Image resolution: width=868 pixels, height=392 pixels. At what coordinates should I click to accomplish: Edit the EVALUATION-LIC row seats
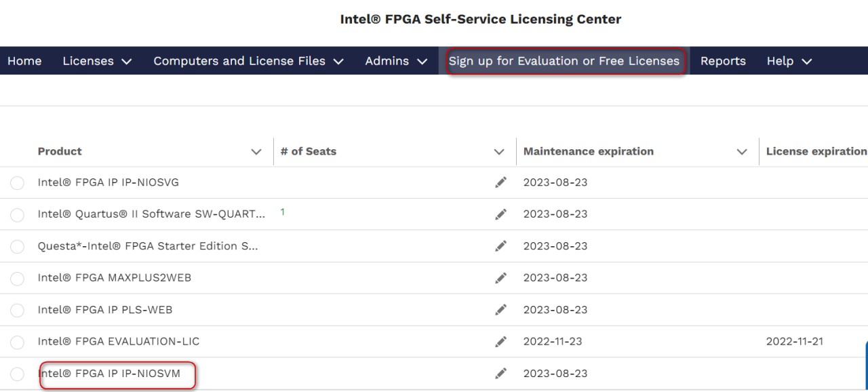[501, 342]
